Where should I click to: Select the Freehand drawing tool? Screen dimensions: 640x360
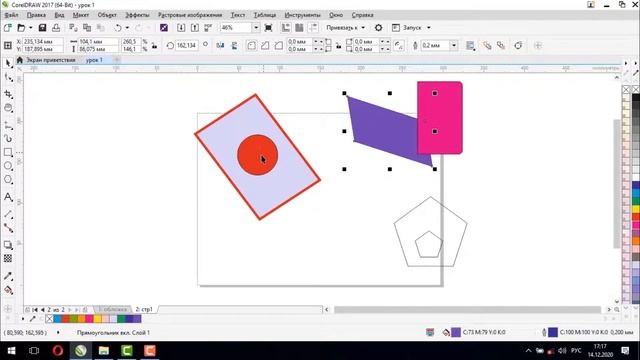coord(8,124)
